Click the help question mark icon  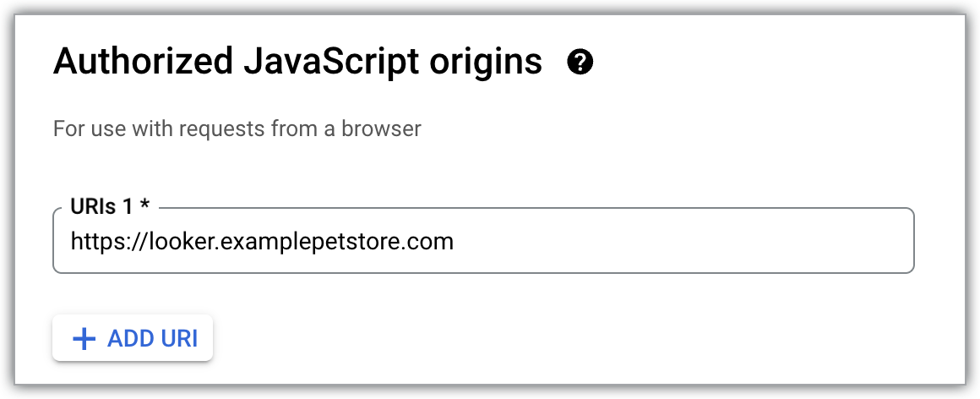[x=580, y=62]
